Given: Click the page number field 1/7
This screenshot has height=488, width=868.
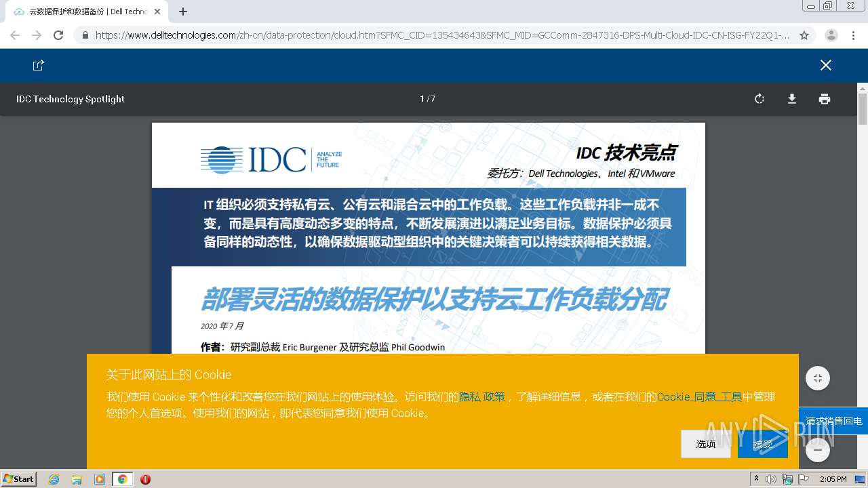Looking at the screenshot, I should click(x=427, y=99).
